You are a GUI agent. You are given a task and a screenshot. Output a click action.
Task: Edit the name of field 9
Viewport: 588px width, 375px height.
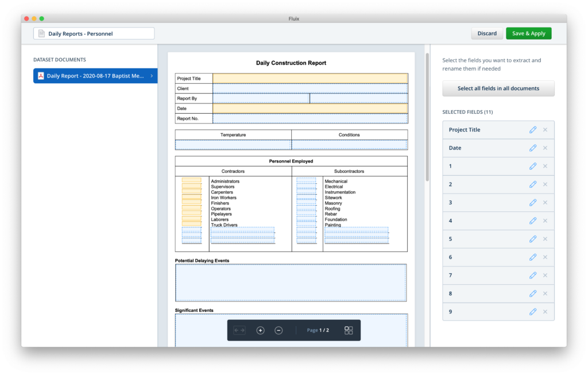point(532,312)
